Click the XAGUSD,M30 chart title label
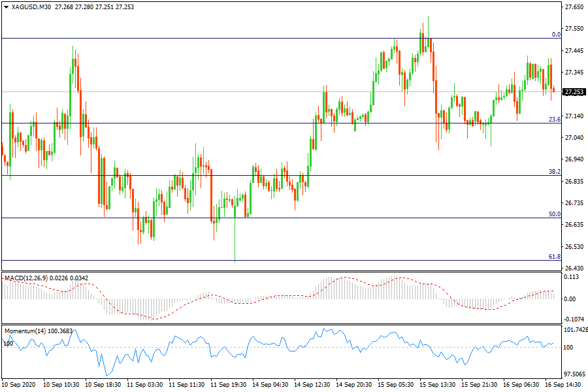588x392 pixels. point(30,7)
